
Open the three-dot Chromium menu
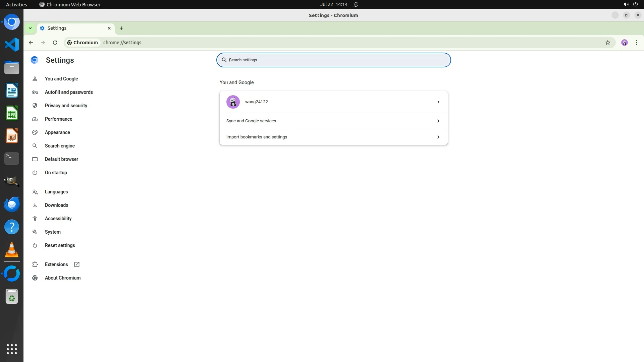[x=636, y=43]
